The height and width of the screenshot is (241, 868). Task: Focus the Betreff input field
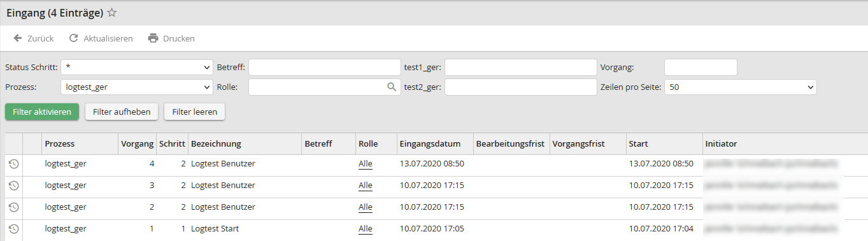325,67
